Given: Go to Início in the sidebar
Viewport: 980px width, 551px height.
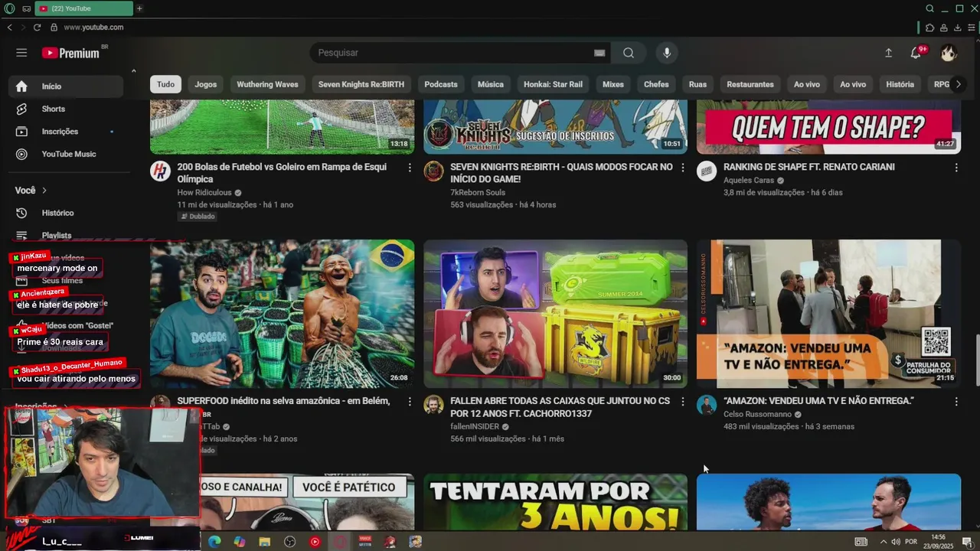Looking at the screenshot, I should [x=67, y=86].
